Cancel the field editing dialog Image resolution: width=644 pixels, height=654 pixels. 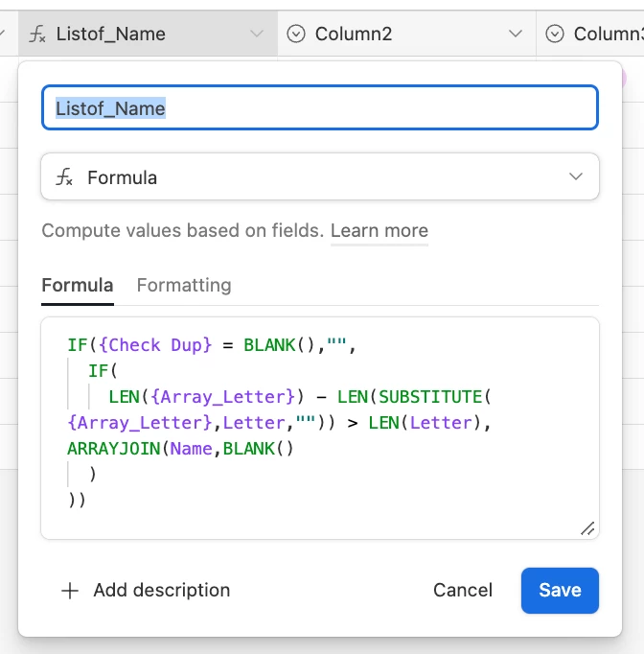pos(463,590)
